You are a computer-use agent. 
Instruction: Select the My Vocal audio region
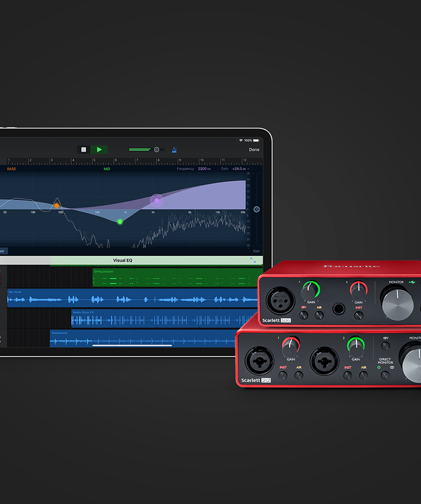tap(132, 298)
